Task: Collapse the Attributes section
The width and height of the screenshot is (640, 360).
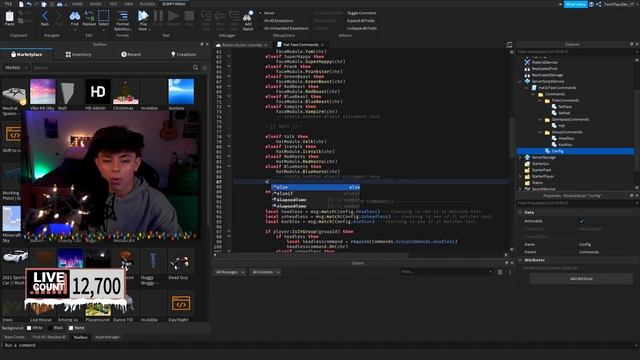Action: (520, 260)
